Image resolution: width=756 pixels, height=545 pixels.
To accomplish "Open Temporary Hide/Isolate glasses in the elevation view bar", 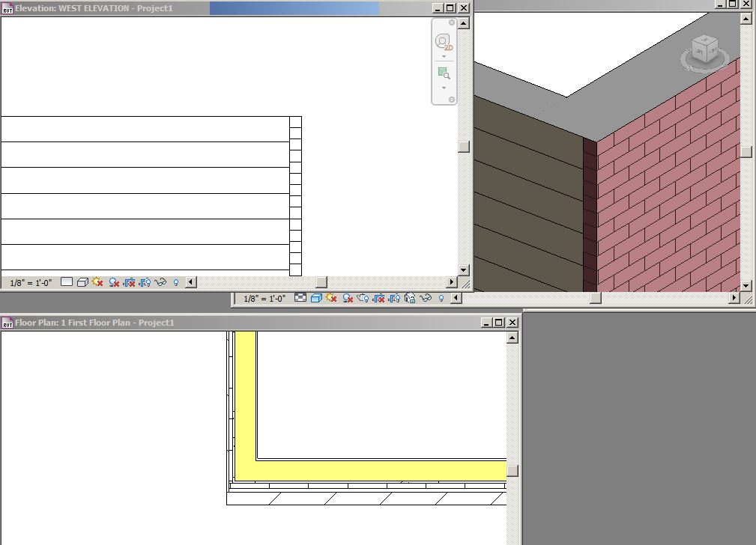I will coord(161,282).
